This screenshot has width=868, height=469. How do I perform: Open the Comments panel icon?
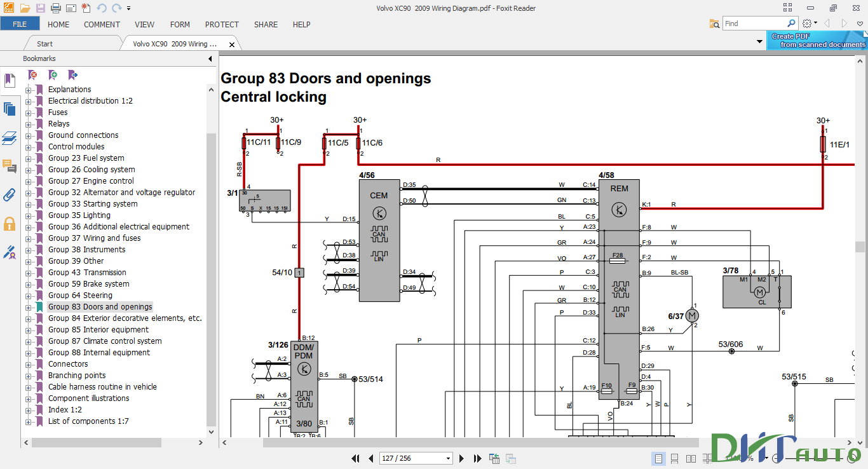pos(10,167)
